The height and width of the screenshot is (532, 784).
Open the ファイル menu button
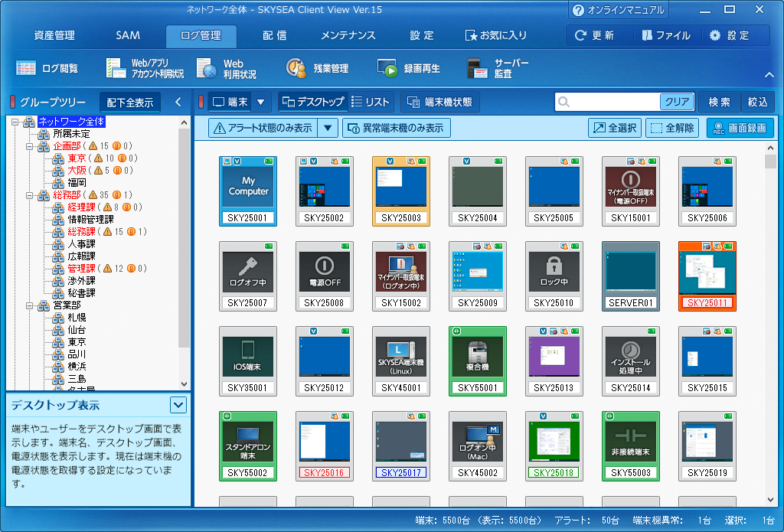tap(666, 35)
